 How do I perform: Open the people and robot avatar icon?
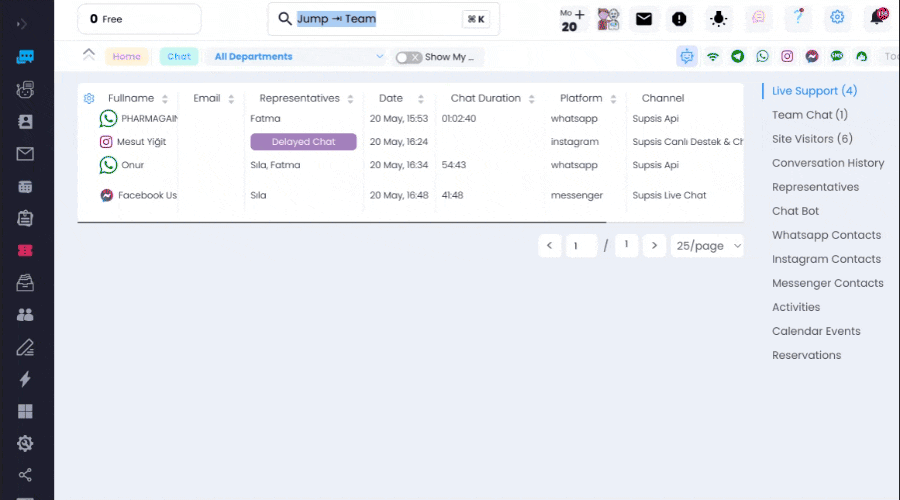click(608, 19)
